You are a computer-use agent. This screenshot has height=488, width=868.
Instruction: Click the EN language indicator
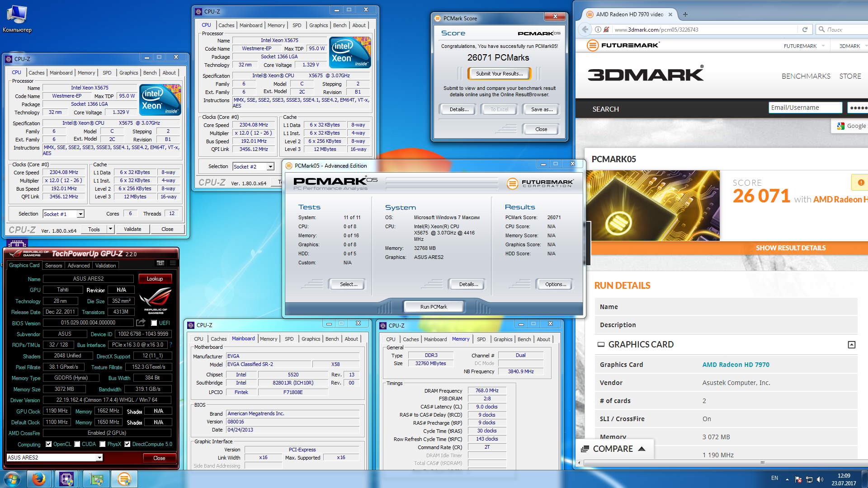tap(774, 478)
